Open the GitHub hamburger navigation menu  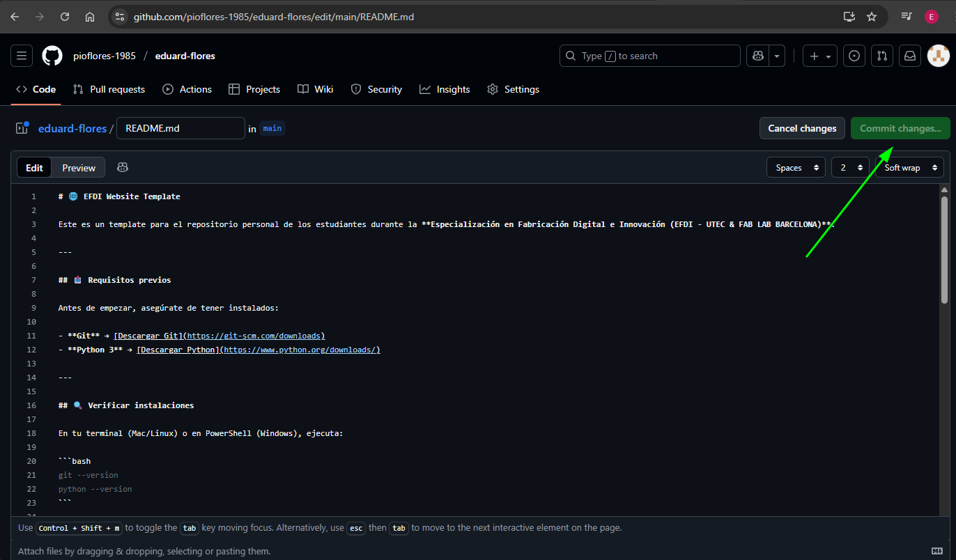click(22, 56)
